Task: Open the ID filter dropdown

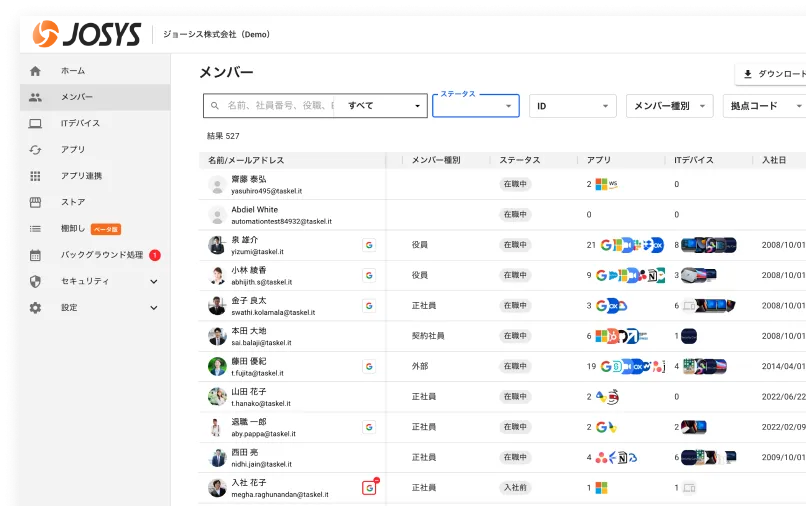Action: [x=573, y=106]
